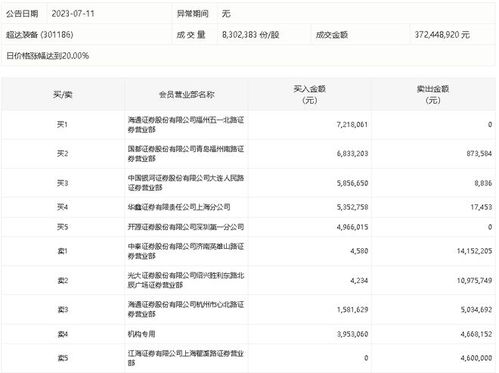Click 华鑫证券有限责任公司上海分公司
Viewport: 499px width, 373px height.
point(179,207)
